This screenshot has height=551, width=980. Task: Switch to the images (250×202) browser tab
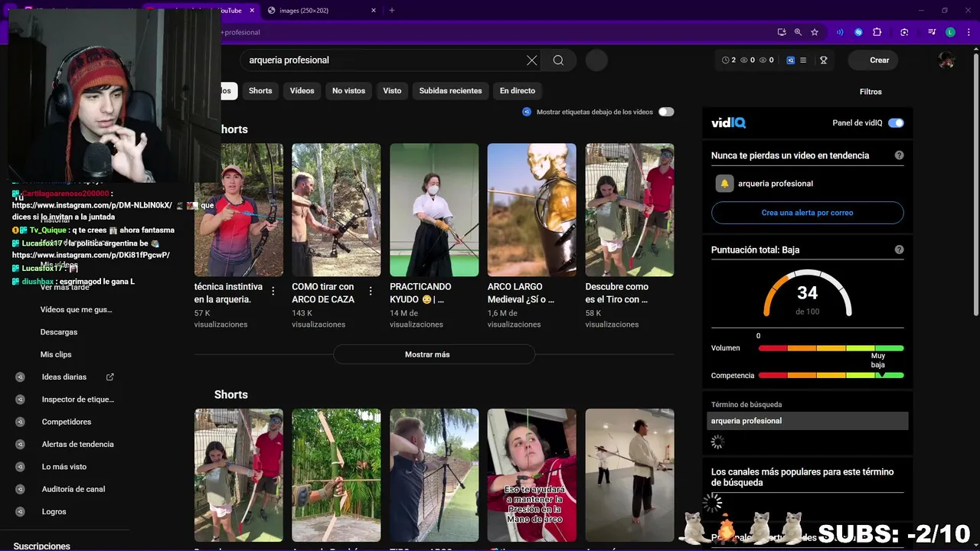322,10
